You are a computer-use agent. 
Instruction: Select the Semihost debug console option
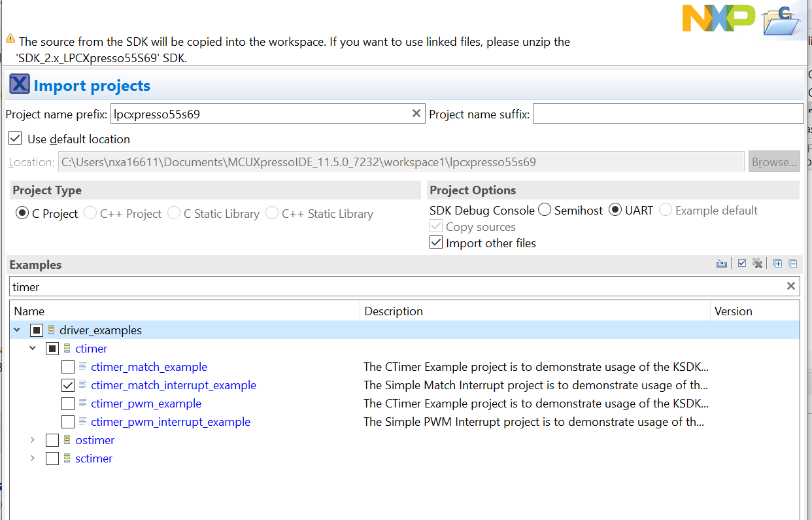point(545,210)
